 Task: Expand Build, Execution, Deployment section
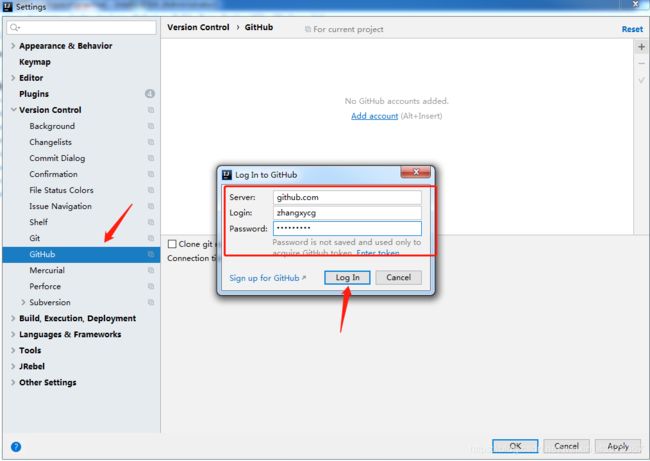13,318
